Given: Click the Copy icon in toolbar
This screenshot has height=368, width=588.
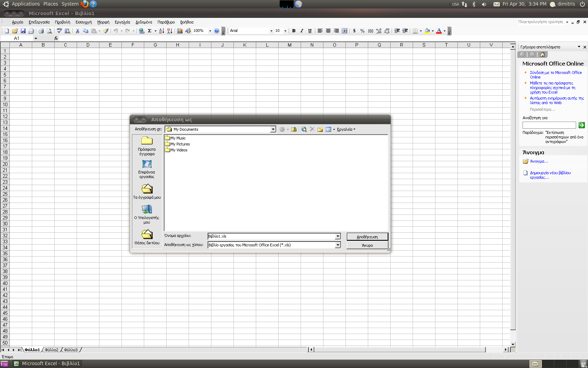Looking at the screenshot, I should 85,31.
